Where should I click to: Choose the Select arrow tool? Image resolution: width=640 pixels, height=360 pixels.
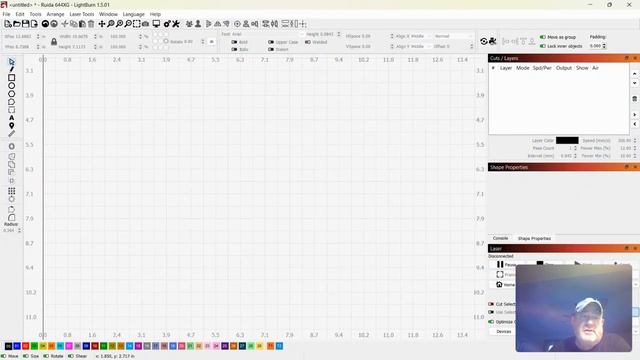coord(11,62)
